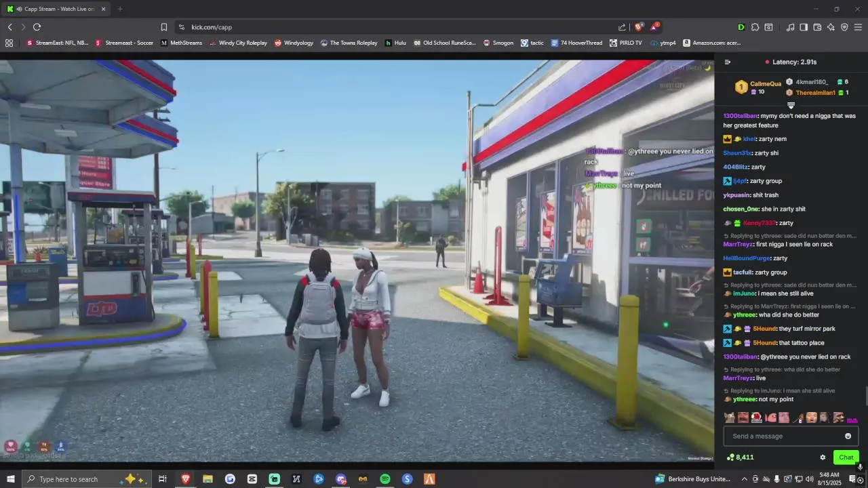Image resolution: width=868 pixels, height=488 pixels.
Task: Open the extensions puzzle icon
Action: [755, 27]
